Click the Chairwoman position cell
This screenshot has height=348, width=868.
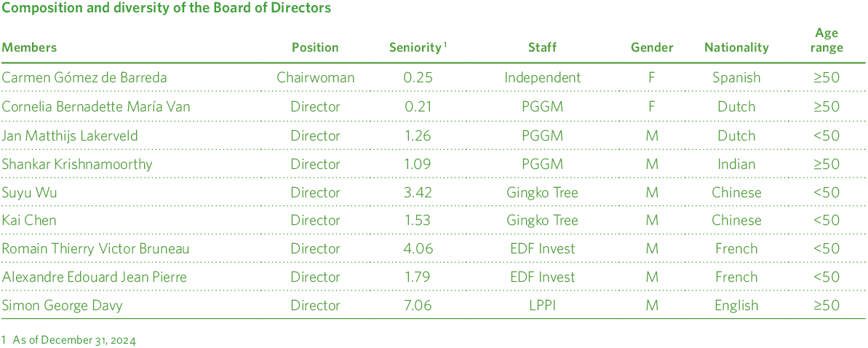tap(315, 77)
